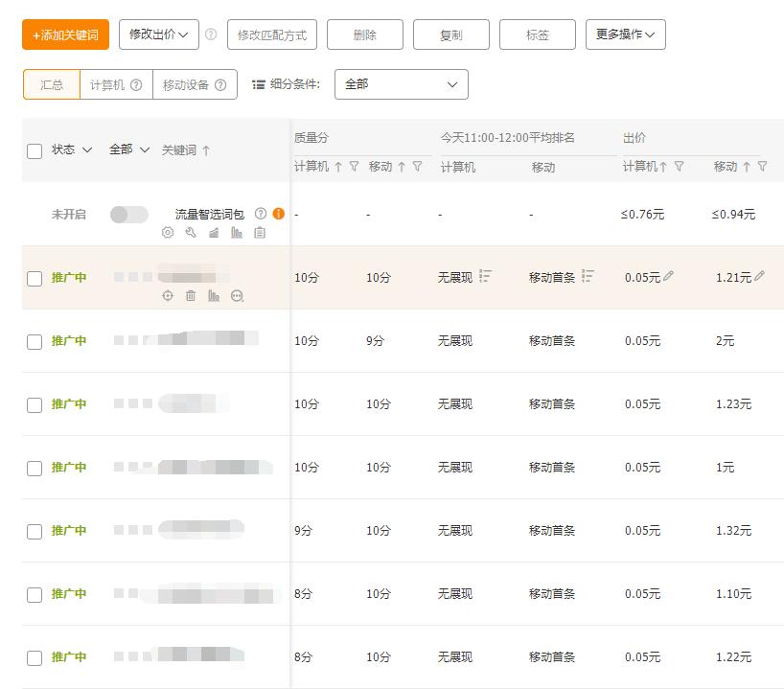Open the trend chart icon on 流量智选词包 row

point(214,233)
